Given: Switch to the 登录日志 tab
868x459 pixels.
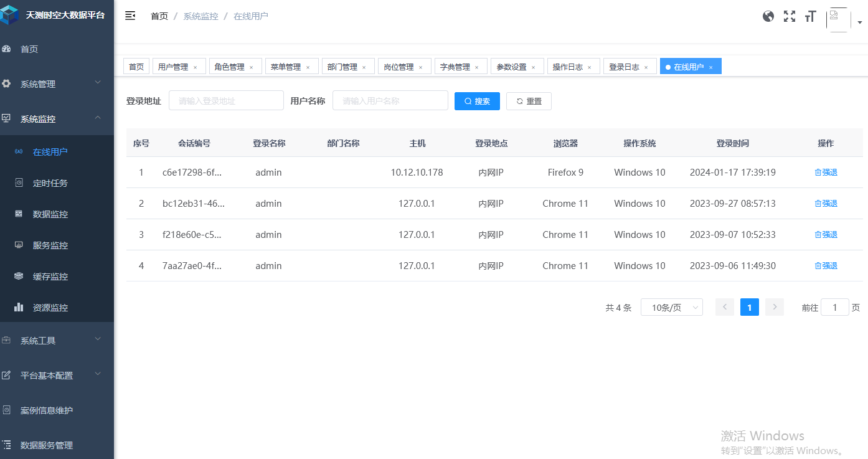Looking at the screenshot, I should (x=625, y=66).
